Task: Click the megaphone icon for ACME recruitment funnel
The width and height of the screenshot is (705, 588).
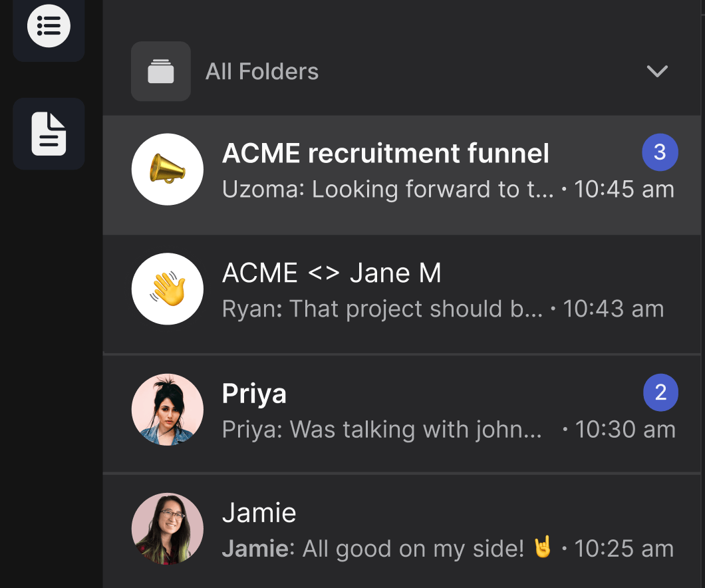Action: [167, 170]
